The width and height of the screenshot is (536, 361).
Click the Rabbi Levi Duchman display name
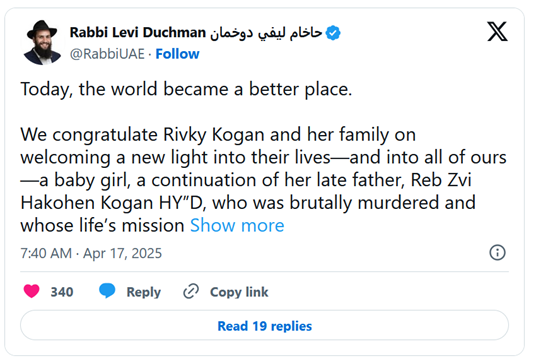click(x=138, y=33)
